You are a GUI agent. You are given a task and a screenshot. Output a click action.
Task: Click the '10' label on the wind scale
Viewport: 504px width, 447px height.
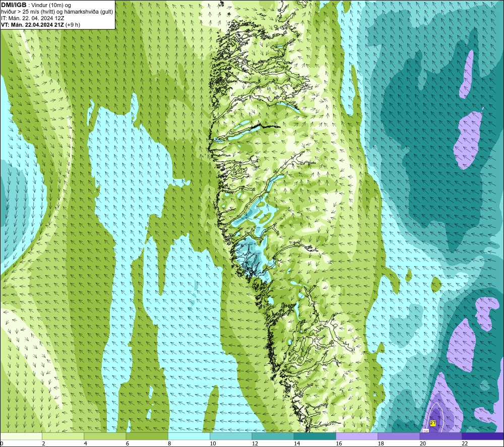(213, 444)
